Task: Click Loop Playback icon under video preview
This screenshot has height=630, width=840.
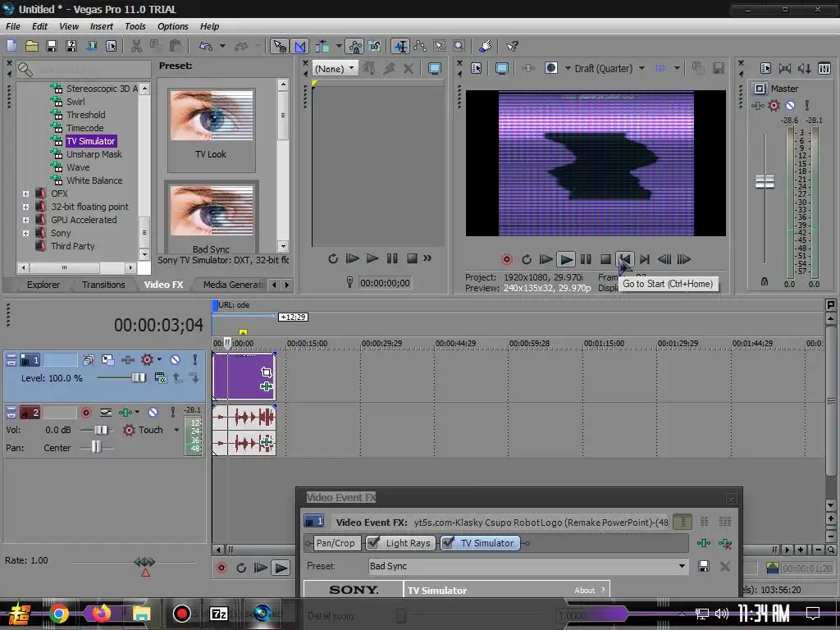Action: coord(527,259)
